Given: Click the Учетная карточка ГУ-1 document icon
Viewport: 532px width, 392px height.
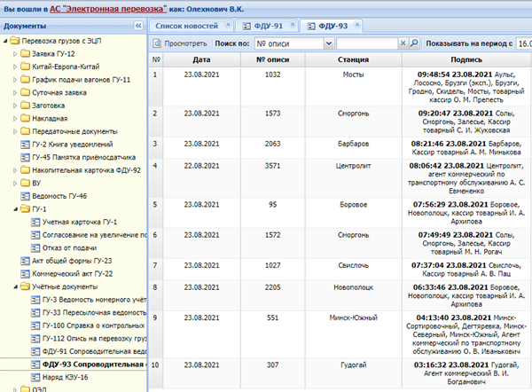Looking at the screenshot, I should (x=35, y=223).
